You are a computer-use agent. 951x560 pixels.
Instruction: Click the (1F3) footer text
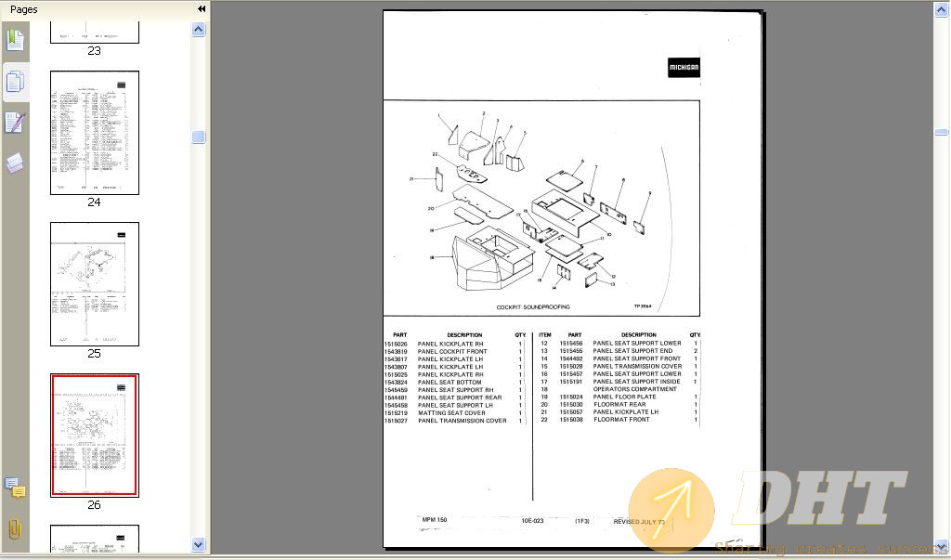point(582,521)
